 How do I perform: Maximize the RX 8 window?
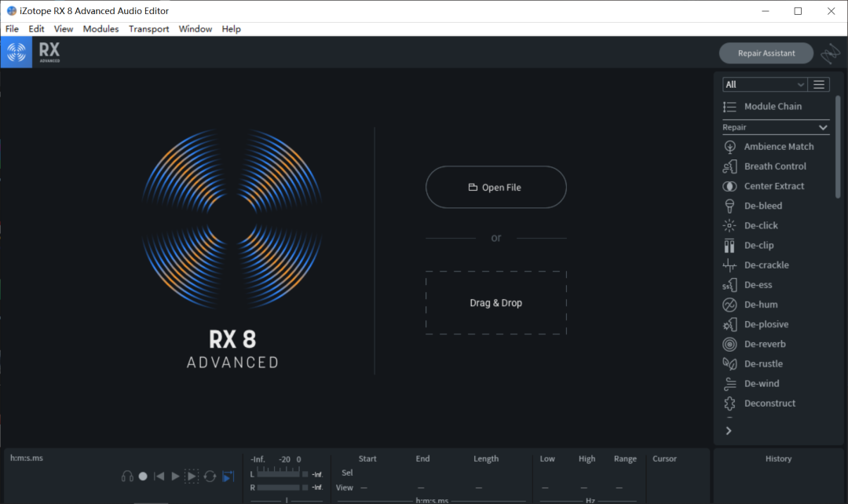point(798,11)
